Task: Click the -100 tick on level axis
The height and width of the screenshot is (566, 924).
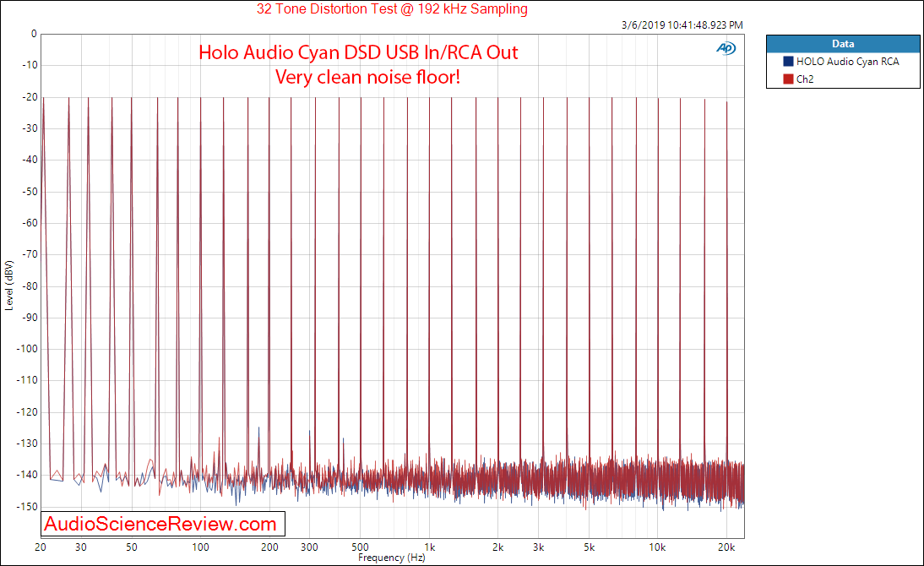Action: point(27,348)
